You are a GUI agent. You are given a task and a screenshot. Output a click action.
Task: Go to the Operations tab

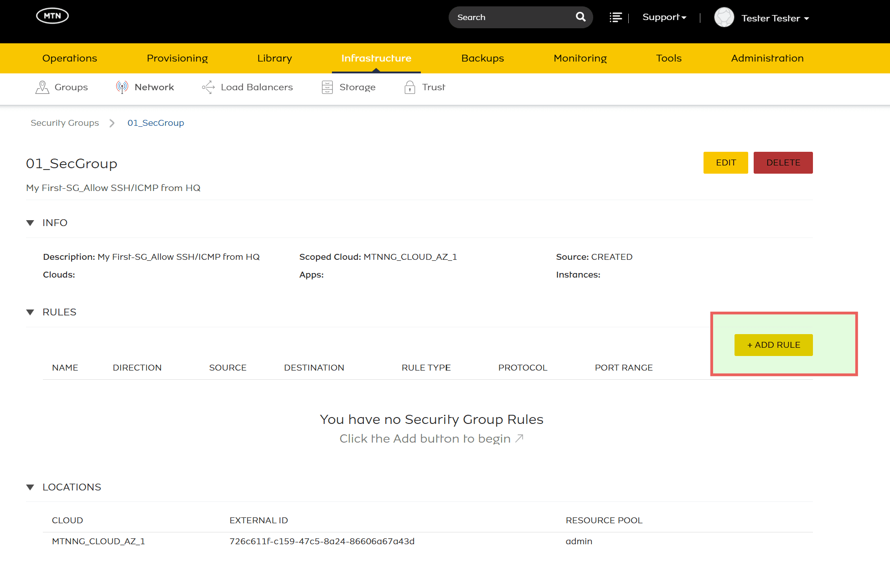pyautogui.click(x=70, y=58)
